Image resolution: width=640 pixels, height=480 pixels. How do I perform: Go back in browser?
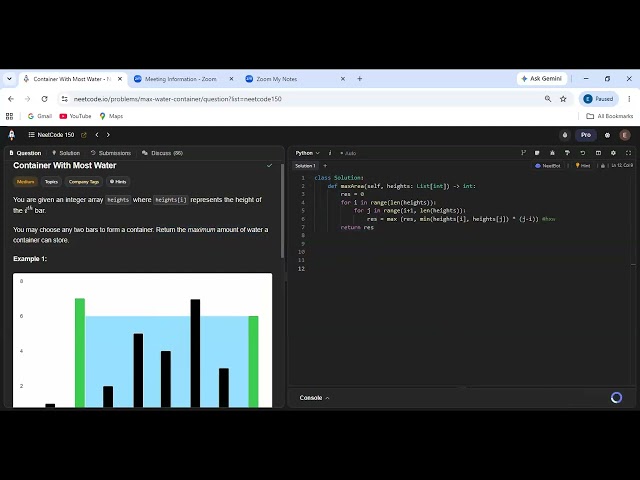coord(11,99)
